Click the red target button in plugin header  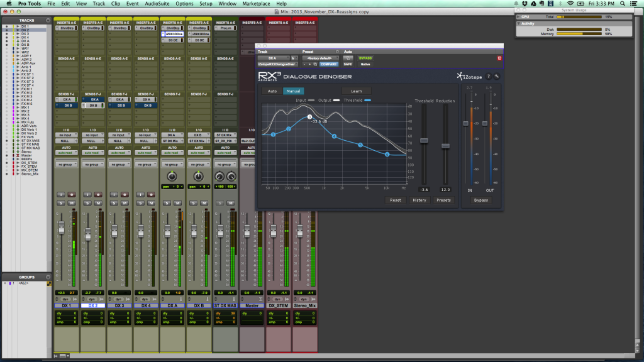499,58
